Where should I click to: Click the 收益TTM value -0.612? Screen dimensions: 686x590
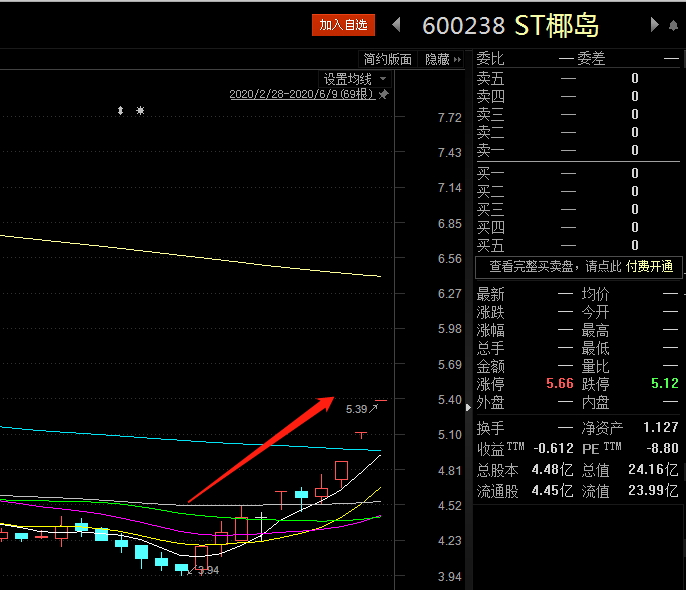553,448
